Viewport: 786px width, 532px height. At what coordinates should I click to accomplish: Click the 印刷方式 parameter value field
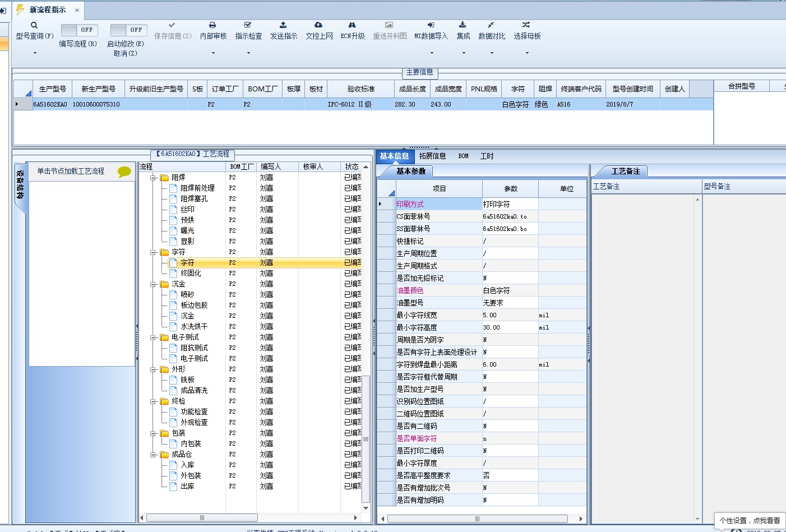tap(510, 204)
